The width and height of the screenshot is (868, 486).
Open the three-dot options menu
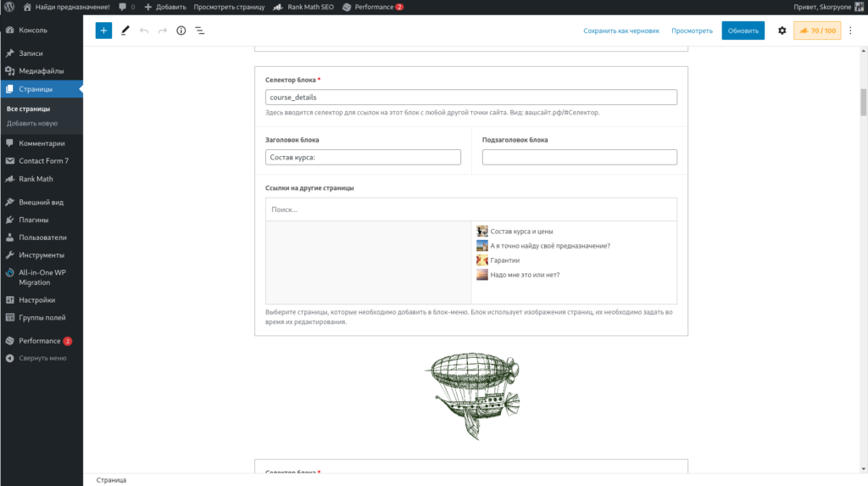[851, 31]
